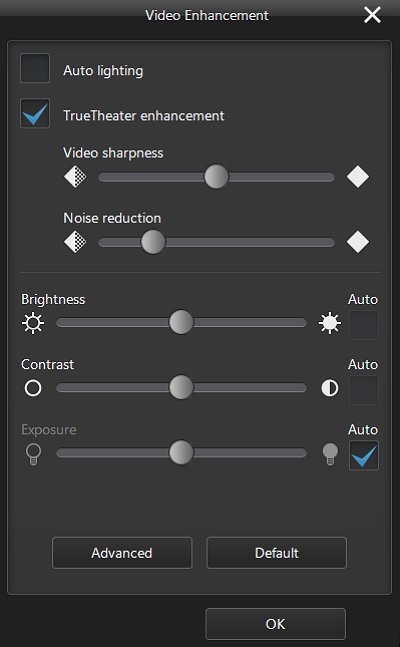Uncheck TrueTheater enhancement
Image resolution: width=400 pixels, height=647 pixels.
[35, 113]
